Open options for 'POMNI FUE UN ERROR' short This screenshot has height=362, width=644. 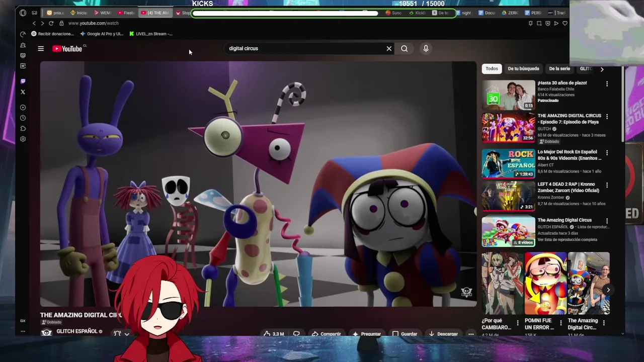[x=560, y=323]
